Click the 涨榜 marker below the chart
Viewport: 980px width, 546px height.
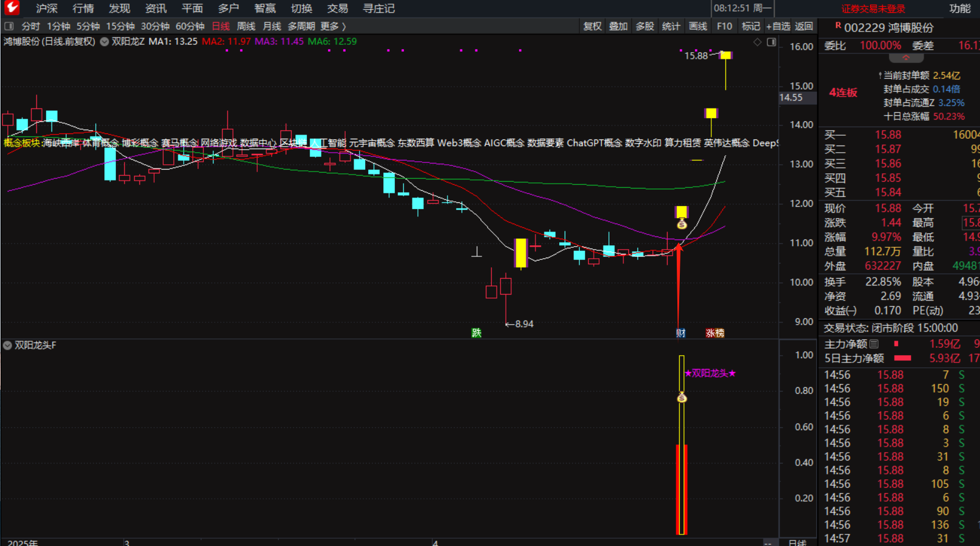(x=715, y=333)
